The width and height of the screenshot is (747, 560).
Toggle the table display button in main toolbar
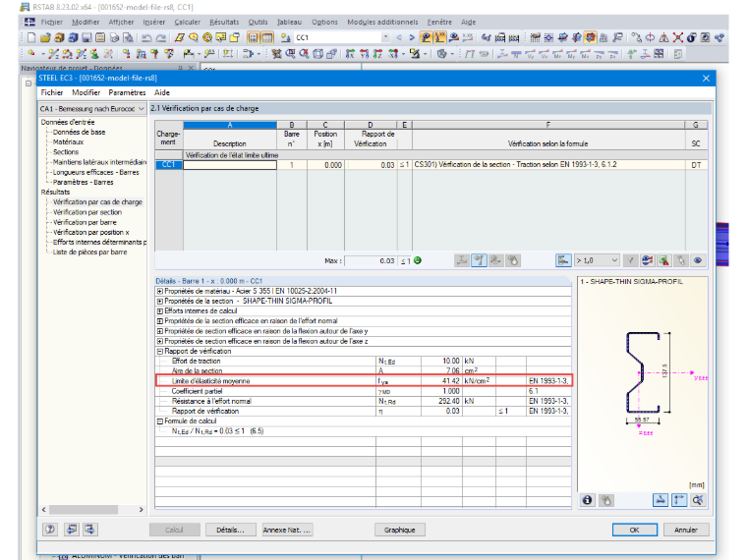267,37
